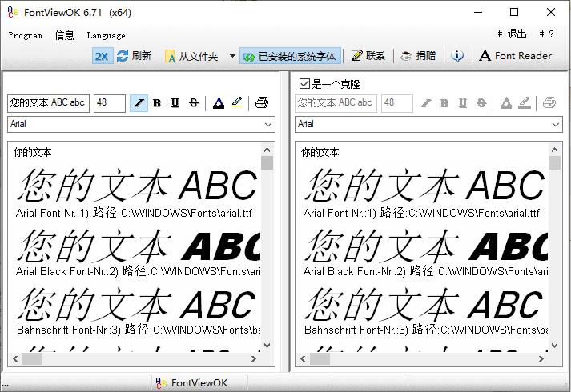Select Arial Black Font-Nr.:2 entry in left list

click(x=138, y=271)
